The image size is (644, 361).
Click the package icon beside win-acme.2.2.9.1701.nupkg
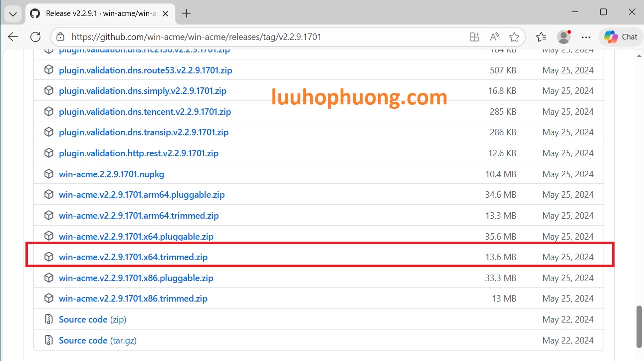coord(48,174)
